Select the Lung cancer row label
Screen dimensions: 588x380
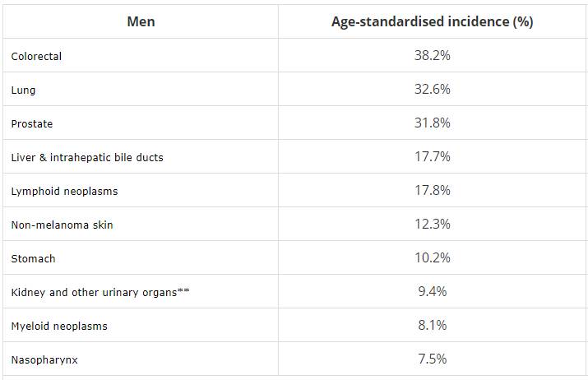click(24, 90)
